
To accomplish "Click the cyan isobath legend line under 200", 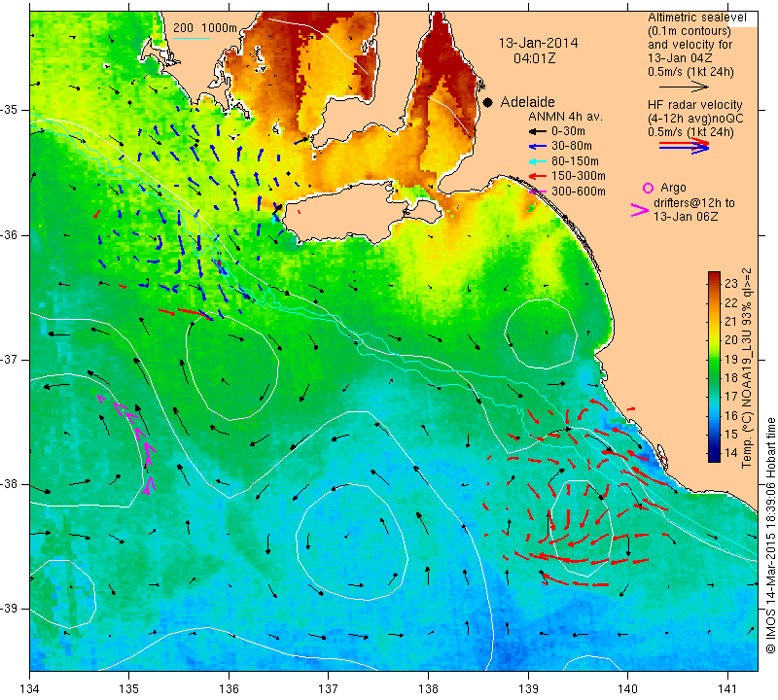I will click(191, 38).
